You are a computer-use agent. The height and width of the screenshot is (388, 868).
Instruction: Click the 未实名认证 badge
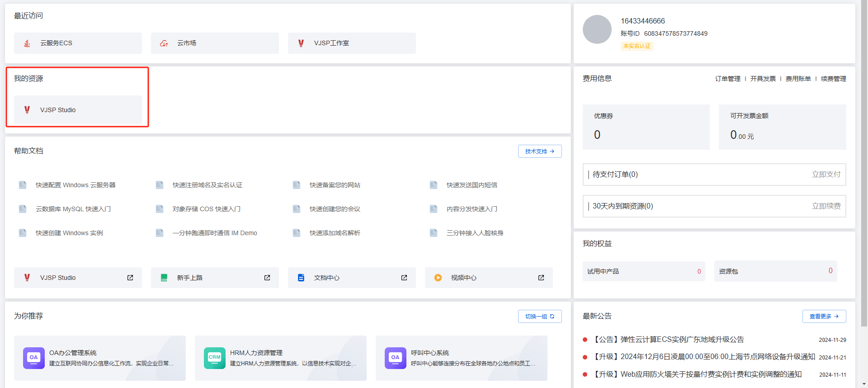(637, 46)
